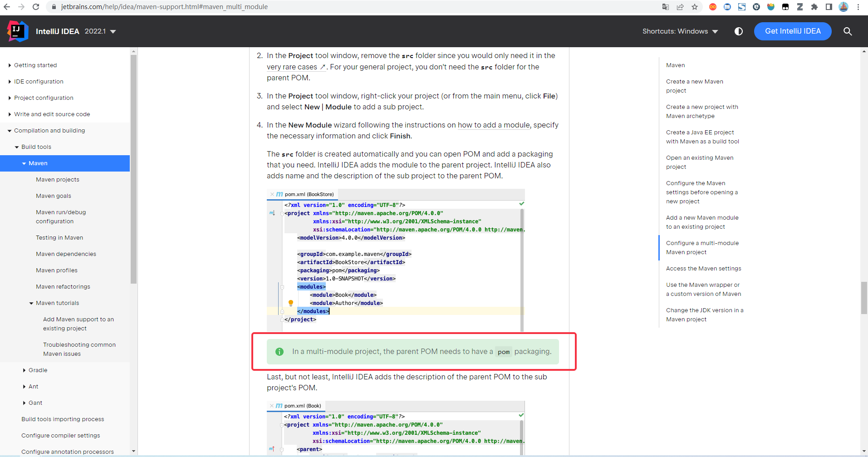
Task: Select the Maven sidebar item
Action: [65, 163]
